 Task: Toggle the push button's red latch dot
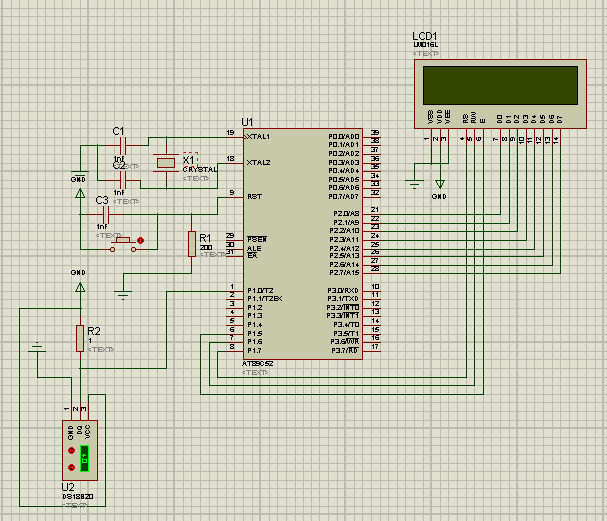[x=141, y=240]
